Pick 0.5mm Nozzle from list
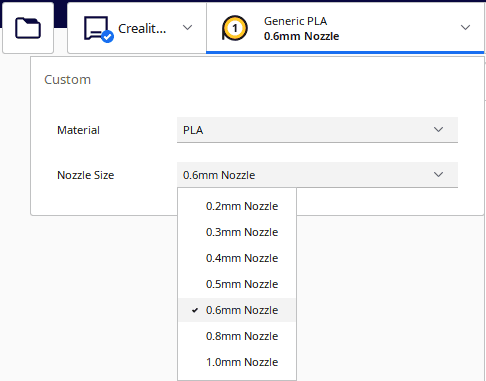Image resolution: width=486 pixels, height=381 pixels. pos(237,284)
